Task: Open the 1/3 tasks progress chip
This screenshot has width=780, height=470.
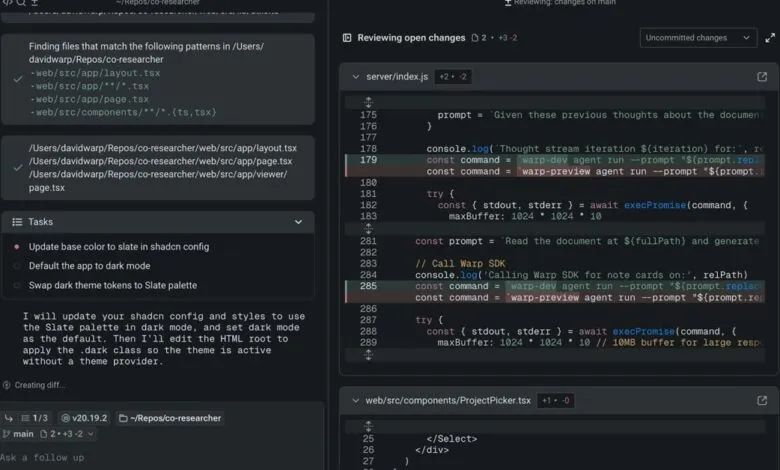Action: tap(34, 418)
